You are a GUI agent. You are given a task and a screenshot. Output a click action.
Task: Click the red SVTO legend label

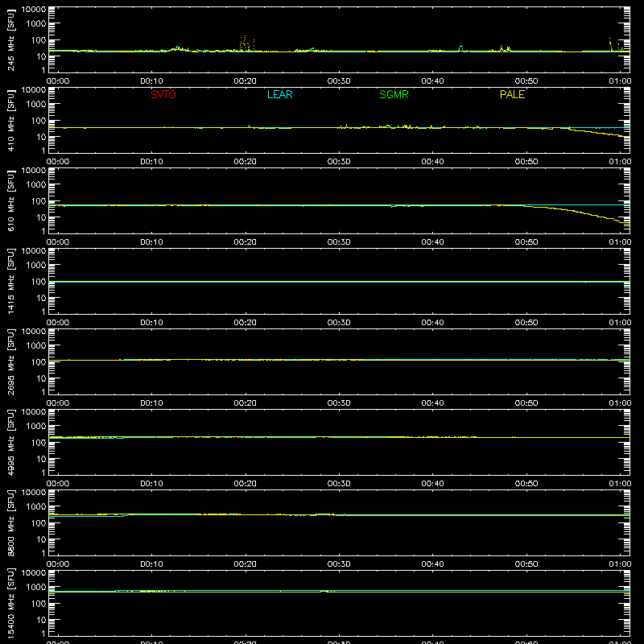coord(163,94)
